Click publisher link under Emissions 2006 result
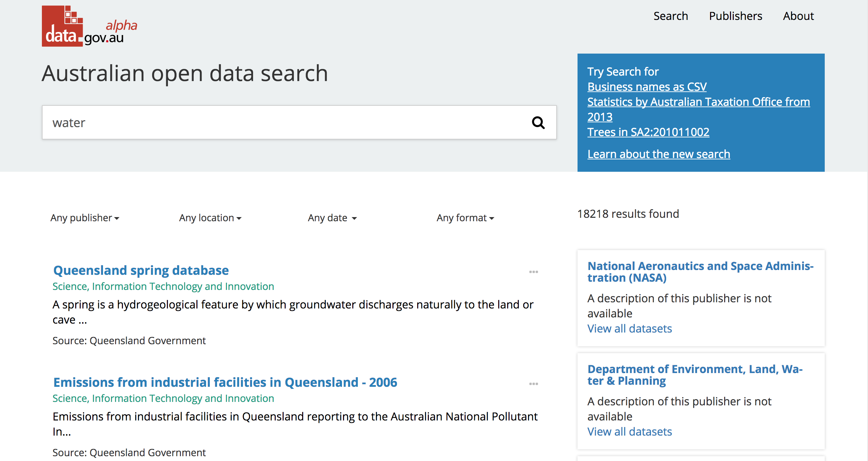Image resolution: width=868 pixels, height=461 pixels. [163, 398]
